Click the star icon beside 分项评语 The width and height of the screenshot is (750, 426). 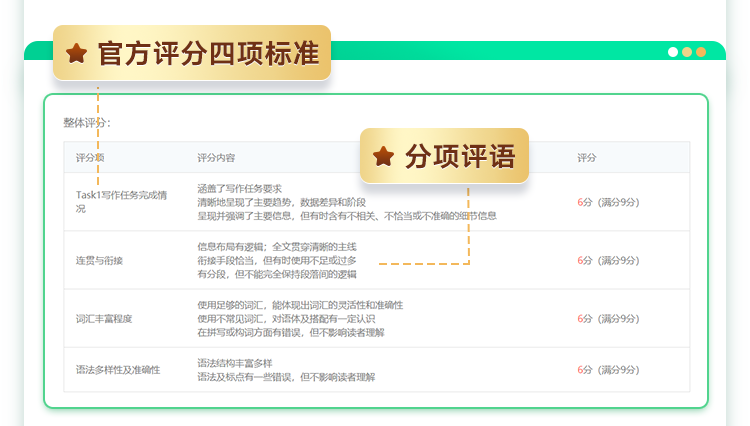point(383,156)
